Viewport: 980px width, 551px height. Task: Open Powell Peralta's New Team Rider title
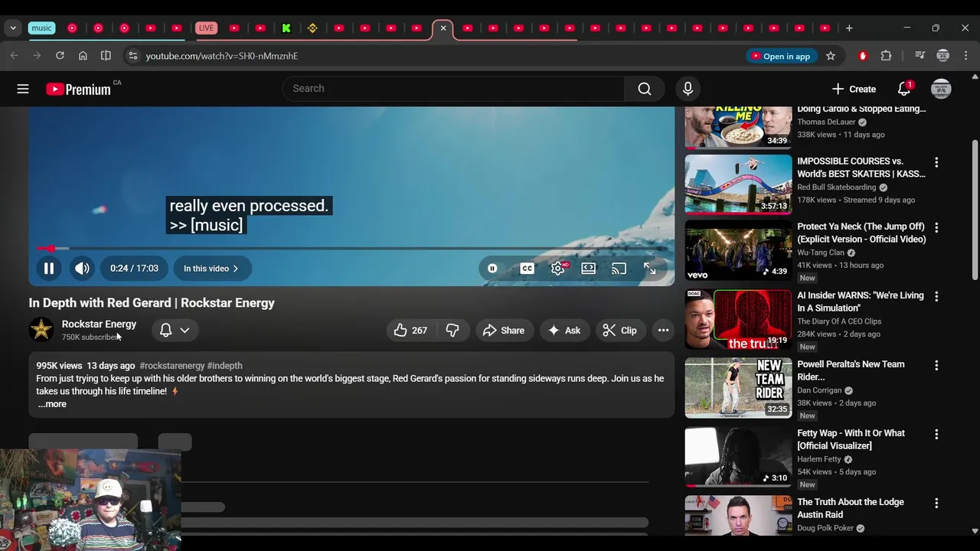[x=851, y=370]
